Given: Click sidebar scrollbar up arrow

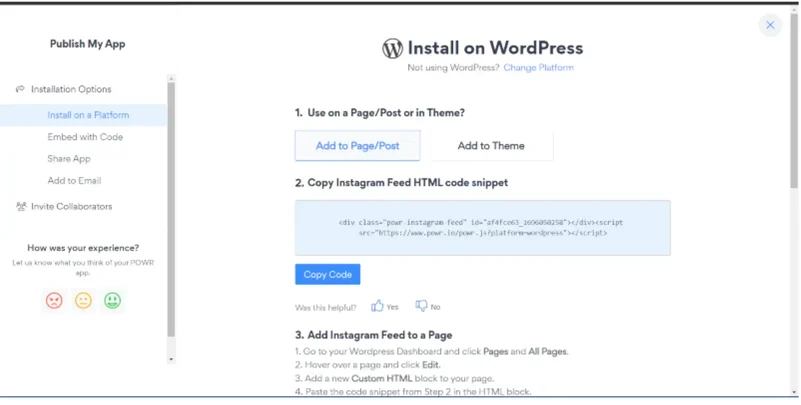Looking at the screenshot, I should tap(171, 78).
